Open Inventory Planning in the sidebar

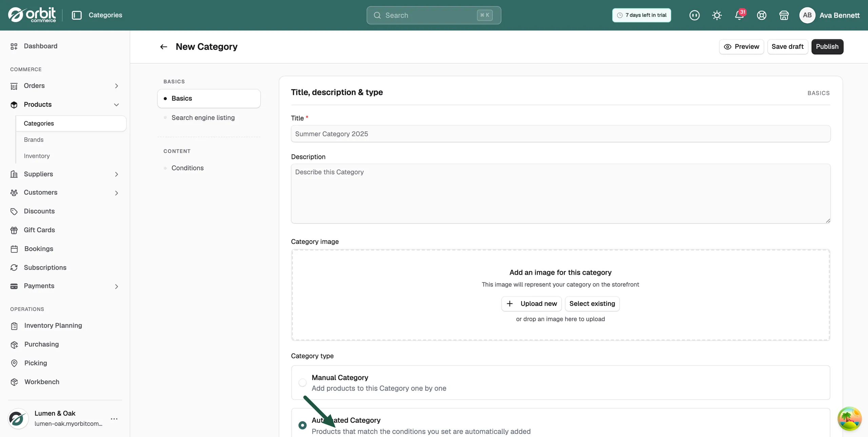(x=65, y=326)
